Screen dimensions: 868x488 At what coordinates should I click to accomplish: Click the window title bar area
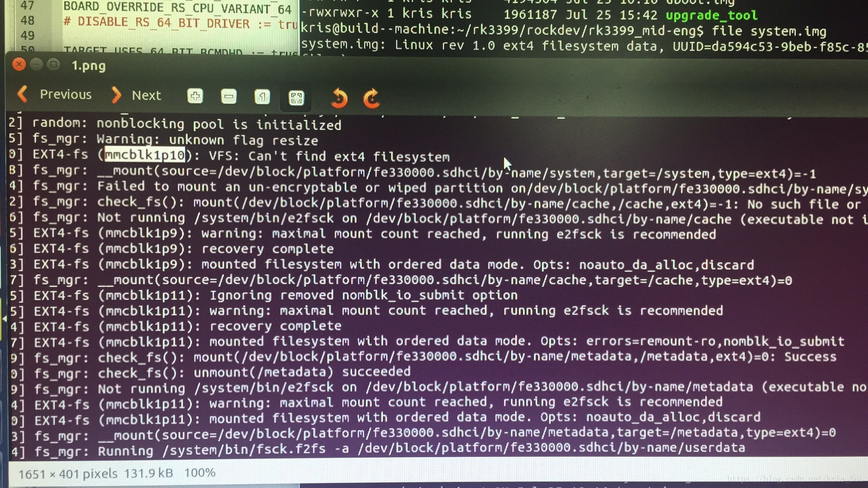pos(434,66)
